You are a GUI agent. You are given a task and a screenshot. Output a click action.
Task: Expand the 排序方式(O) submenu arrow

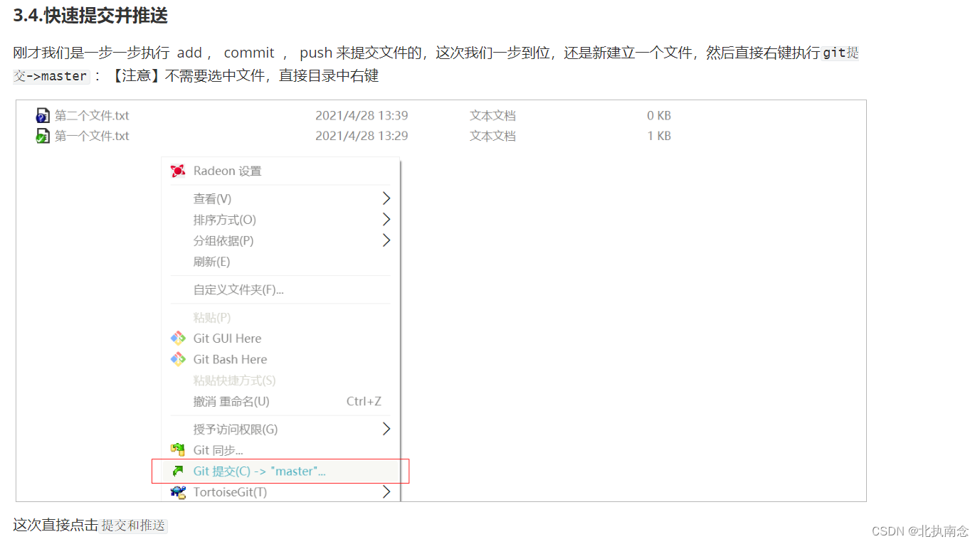[386, 220]
